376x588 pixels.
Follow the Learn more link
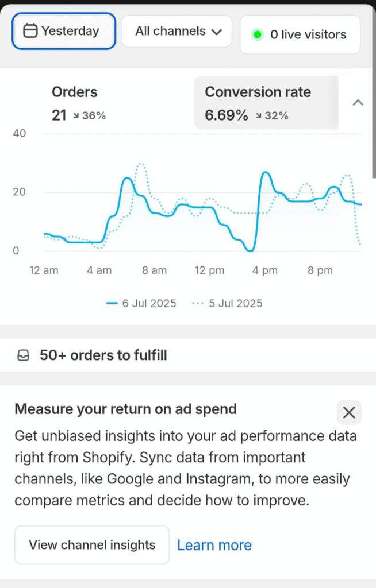tap(214, 545)
